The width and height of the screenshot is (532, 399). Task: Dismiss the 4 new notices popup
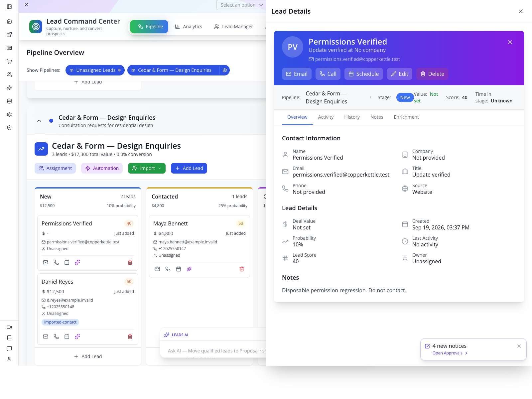pyautogui.click(x=519, y=346)
